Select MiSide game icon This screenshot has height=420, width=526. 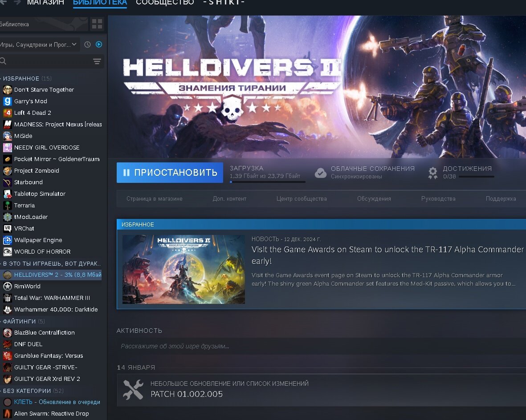[8, 136]
